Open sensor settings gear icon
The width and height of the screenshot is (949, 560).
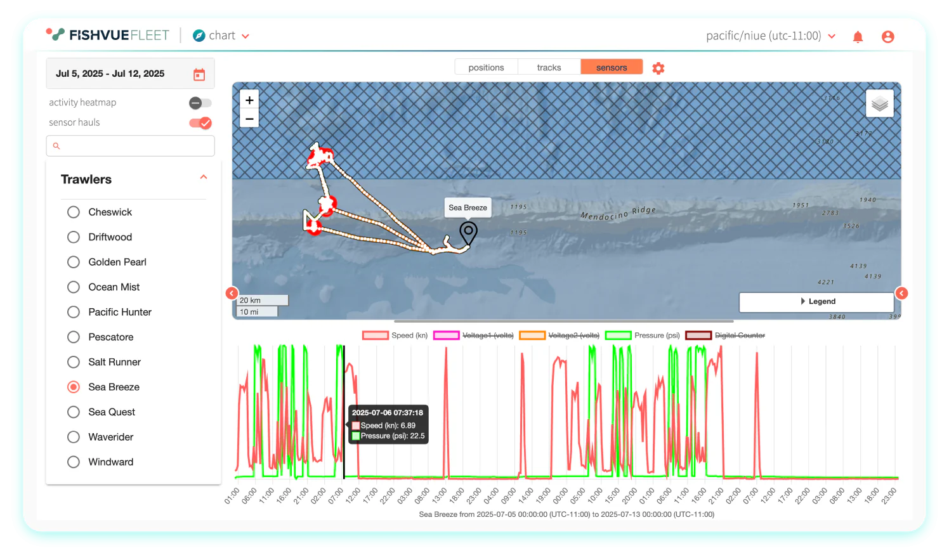point(658,68)
